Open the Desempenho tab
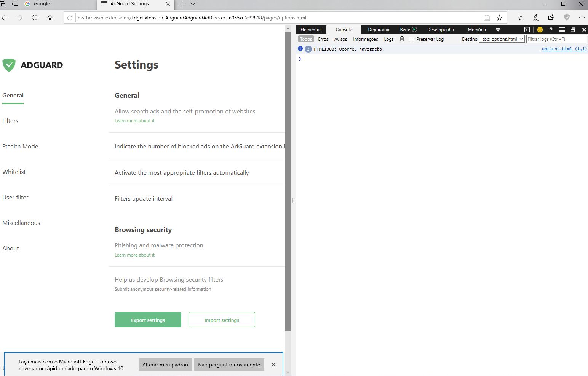Screen dimensions: 588x376 pyautogui.click(x=441, y=29)
